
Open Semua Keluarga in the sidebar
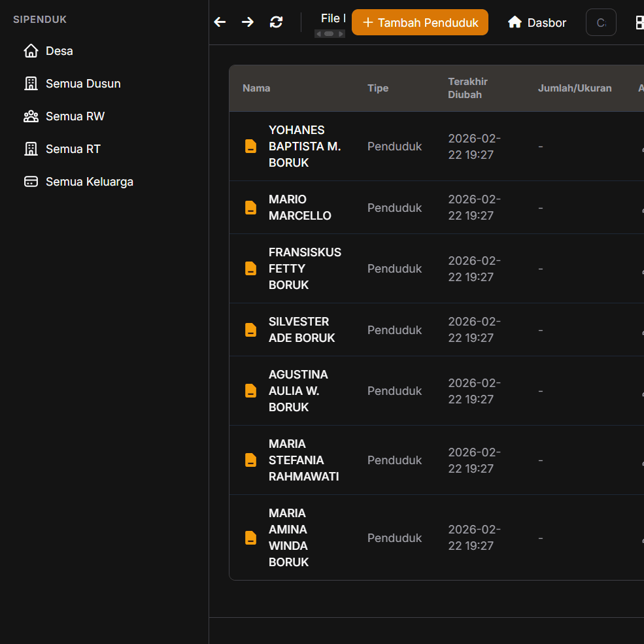click(x=89, y=182)
